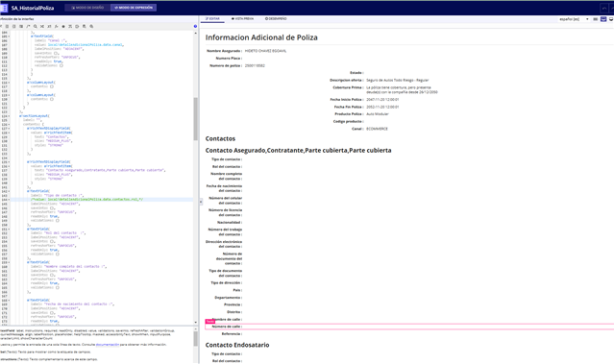
Task: Open the Vista Previa tab
Action: tap(242, 19)
